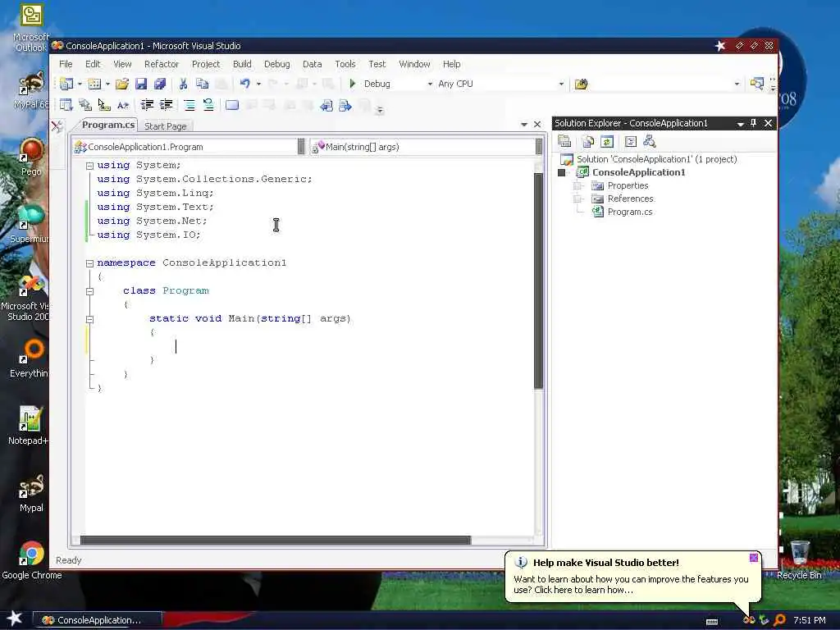Move to previous bookmark in folder icon
This screenshot has width=840, height=630.
[326, 106]
